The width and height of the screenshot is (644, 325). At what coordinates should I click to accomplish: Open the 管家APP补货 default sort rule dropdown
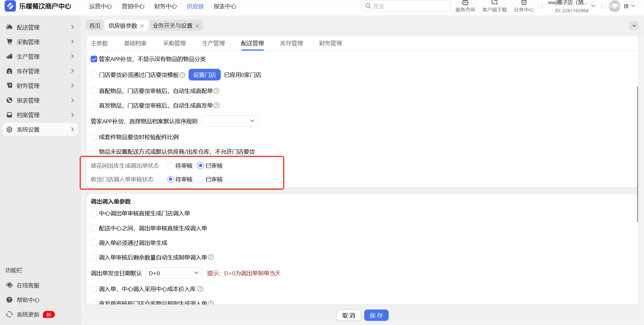point(229,121)
